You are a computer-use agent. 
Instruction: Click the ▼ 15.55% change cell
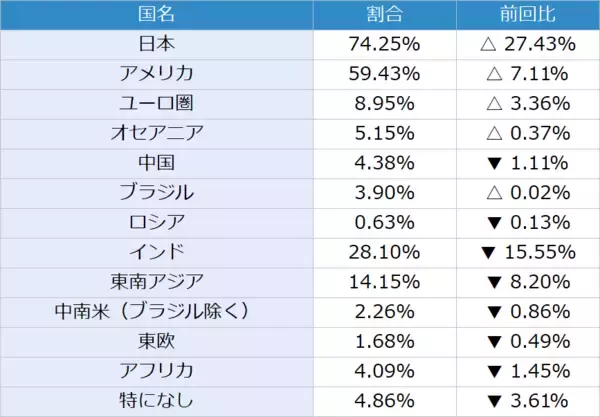point(528,251)
